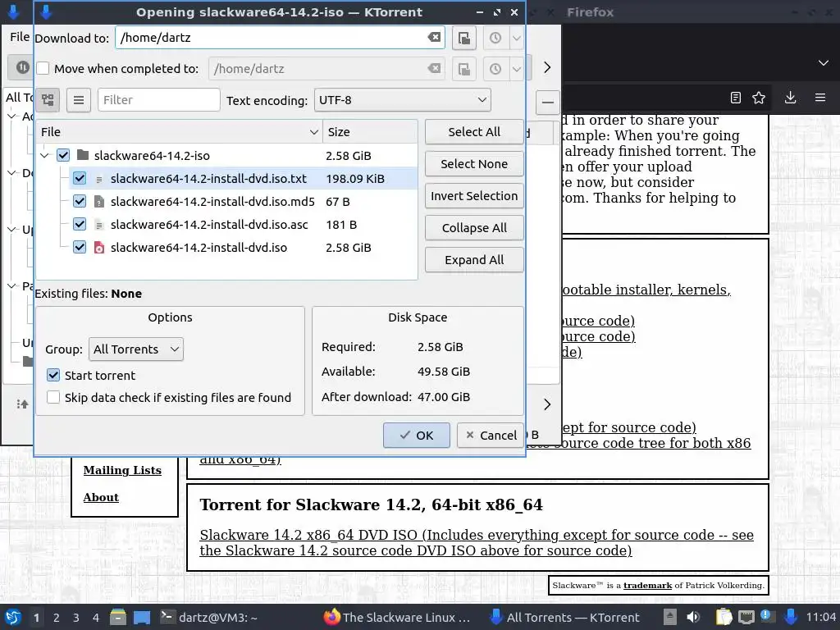
Task: Uncheck the Start torrent checkbox
Action: (53, 375)
